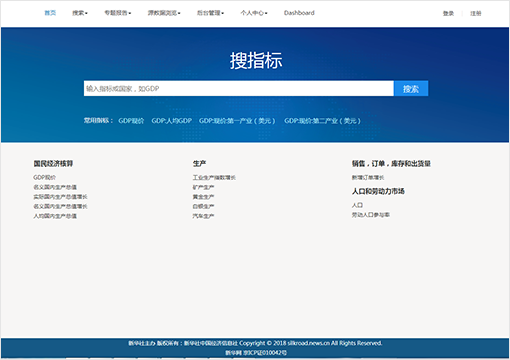Screen dimensions: 510x360
Task: Choose GDP:现价:第一产业（美元） indicator
Action: tap(237, 121)
